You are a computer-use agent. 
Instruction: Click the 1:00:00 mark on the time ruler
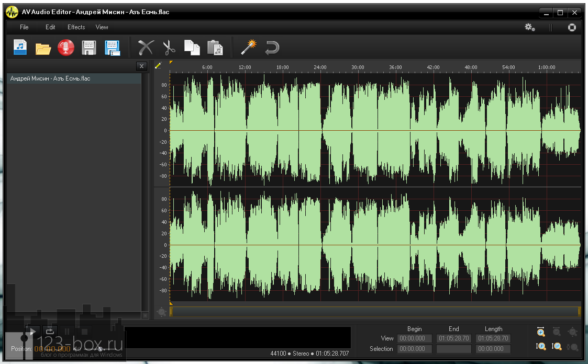tap(547, 67)
